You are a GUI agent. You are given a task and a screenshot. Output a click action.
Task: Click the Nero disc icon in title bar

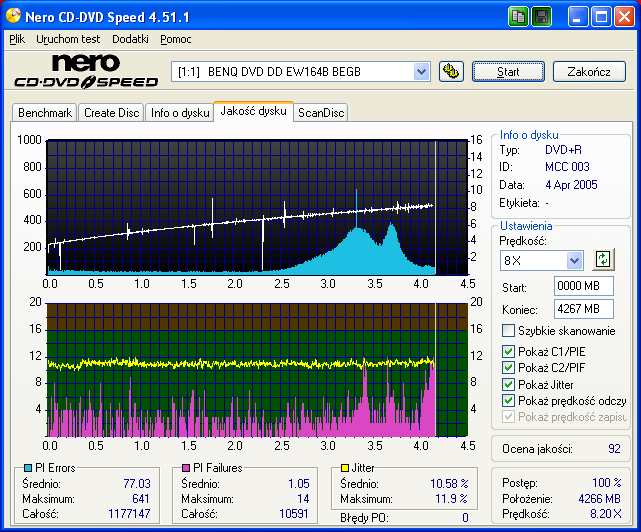[13, 16]
